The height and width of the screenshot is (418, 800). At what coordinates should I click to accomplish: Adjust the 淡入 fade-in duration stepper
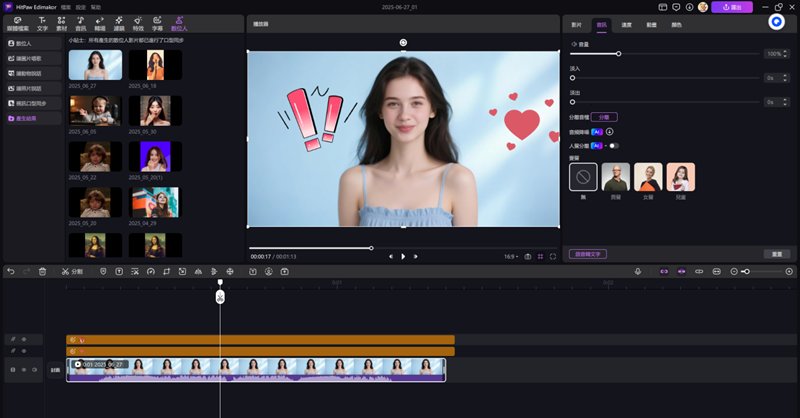click(x=787, y=77)
